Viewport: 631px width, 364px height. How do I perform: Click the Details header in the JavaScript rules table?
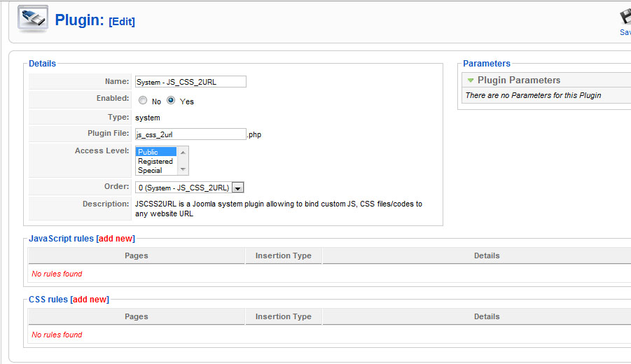(487, 255)
